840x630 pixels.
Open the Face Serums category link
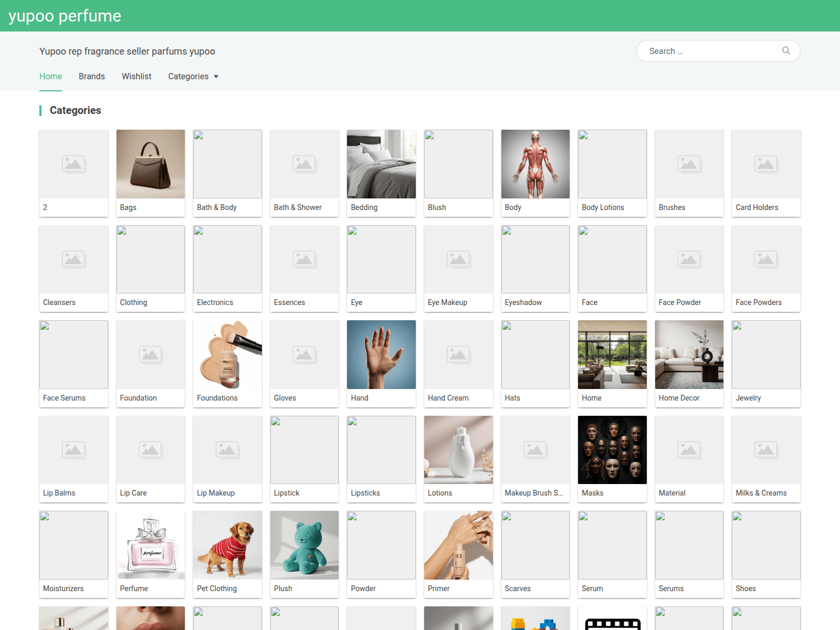point(64,398)
